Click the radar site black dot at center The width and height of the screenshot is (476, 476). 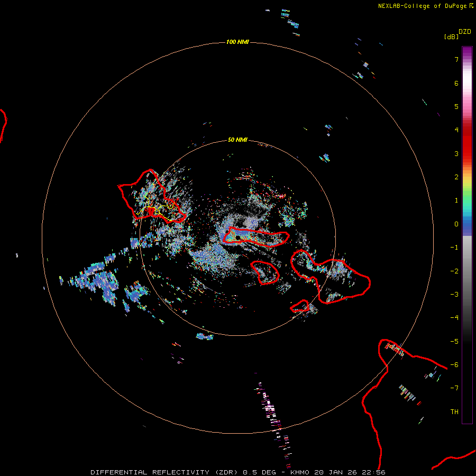click(x=237, y=237)
